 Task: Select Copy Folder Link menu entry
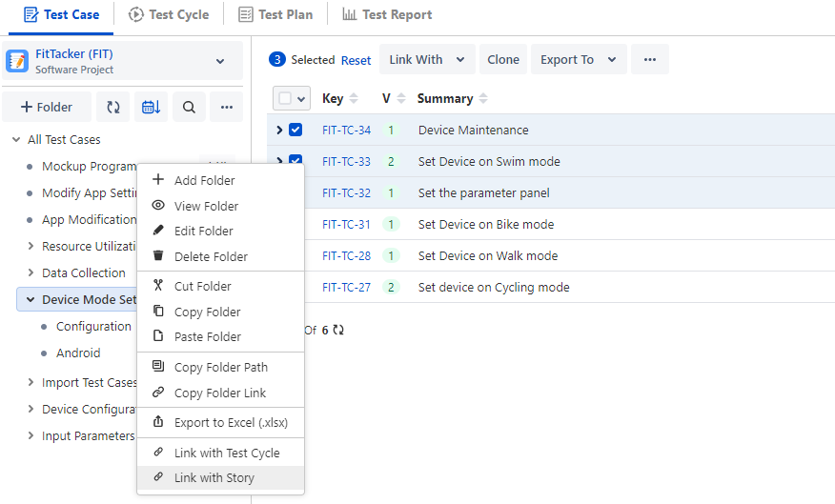click(x=220, y=393)
